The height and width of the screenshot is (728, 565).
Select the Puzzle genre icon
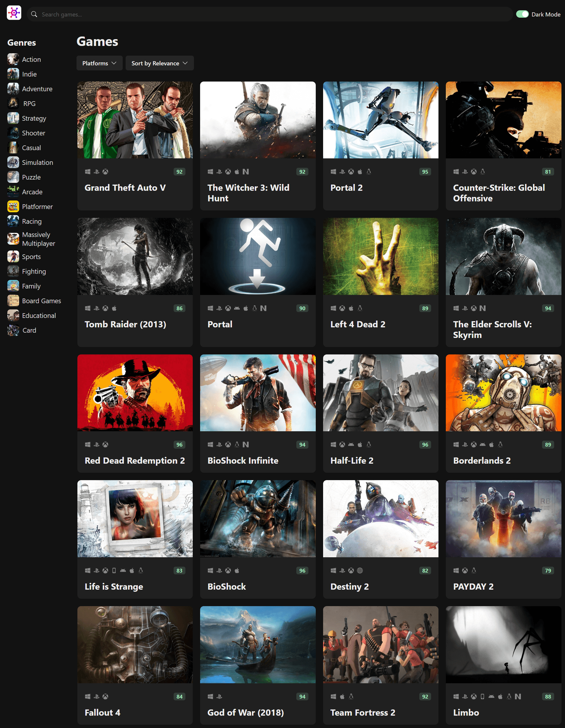tap(13, 177)
